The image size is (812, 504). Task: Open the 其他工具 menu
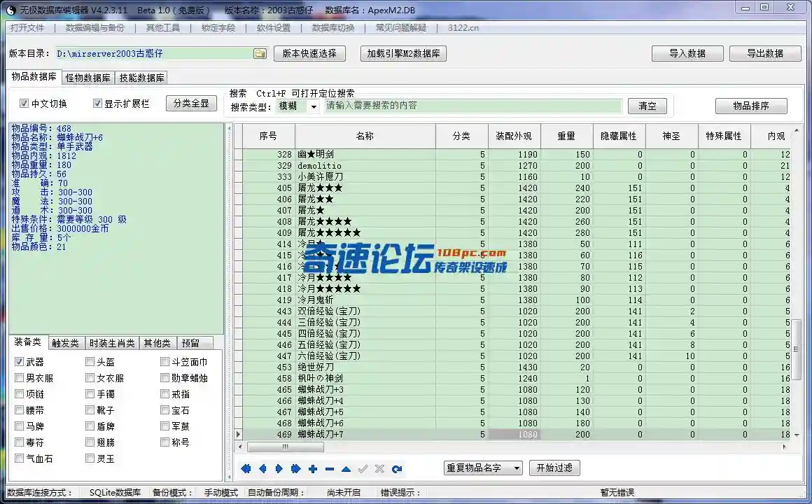click(x=162, y=27)
